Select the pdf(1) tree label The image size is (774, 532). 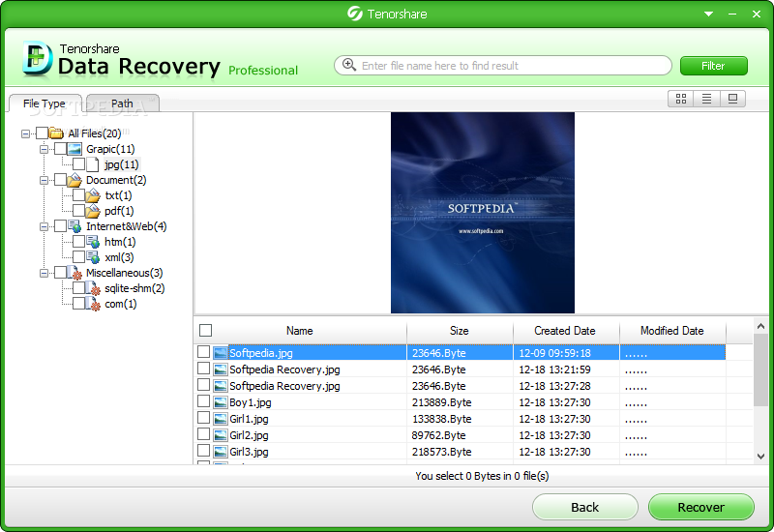[x=119, y=211]
